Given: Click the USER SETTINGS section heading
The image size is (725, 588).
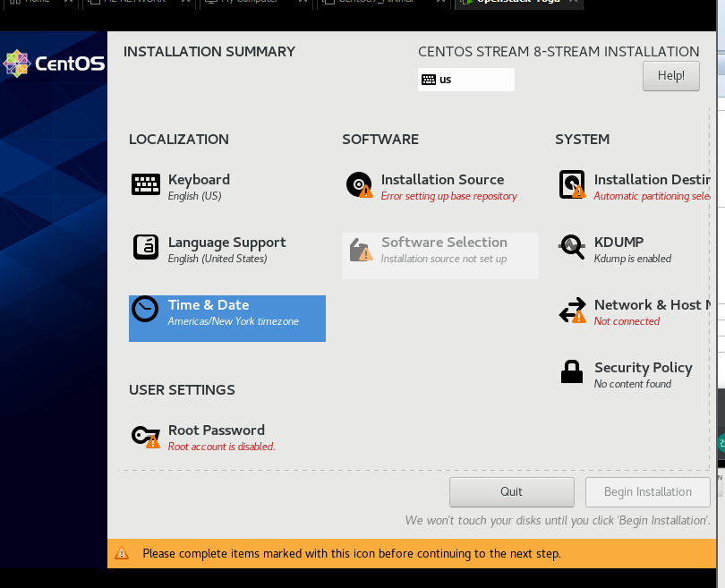Looking at the screenshot, I should pyautogui.click(x=182, y=389).
